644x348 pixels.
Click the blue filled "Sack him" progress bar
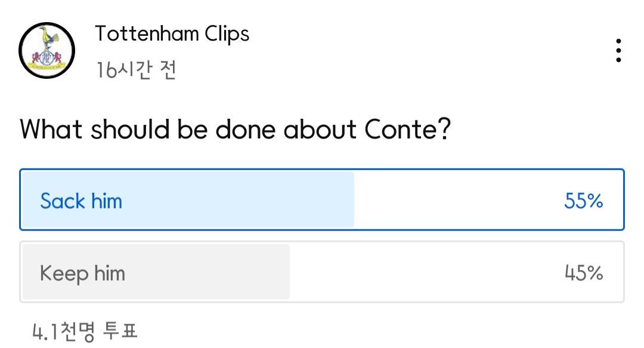click(x=239, y=200)
